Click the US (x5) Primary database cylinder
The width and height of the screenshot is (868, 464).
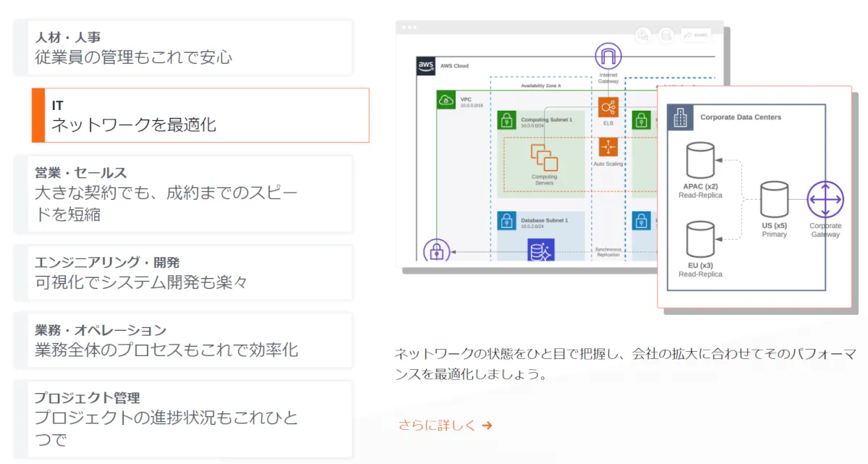[774, 200]
